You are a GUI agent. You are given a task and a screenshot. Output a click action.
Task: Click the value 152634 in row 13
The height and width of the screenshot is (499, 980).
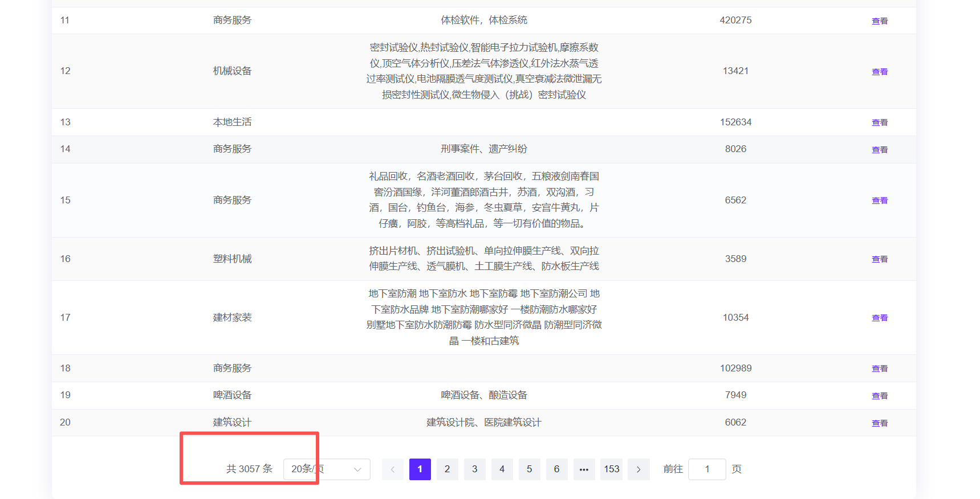click(x=735, y=122)
